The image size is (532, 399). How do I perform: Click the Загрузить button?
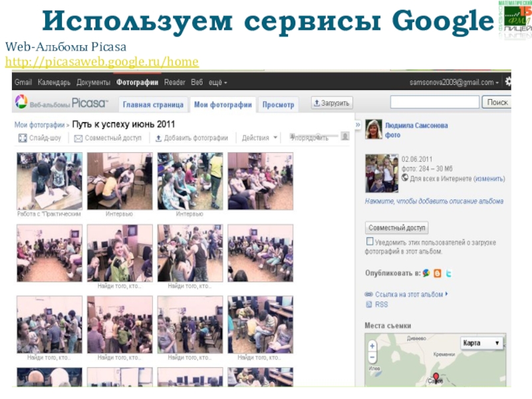[x=332, y=103]
